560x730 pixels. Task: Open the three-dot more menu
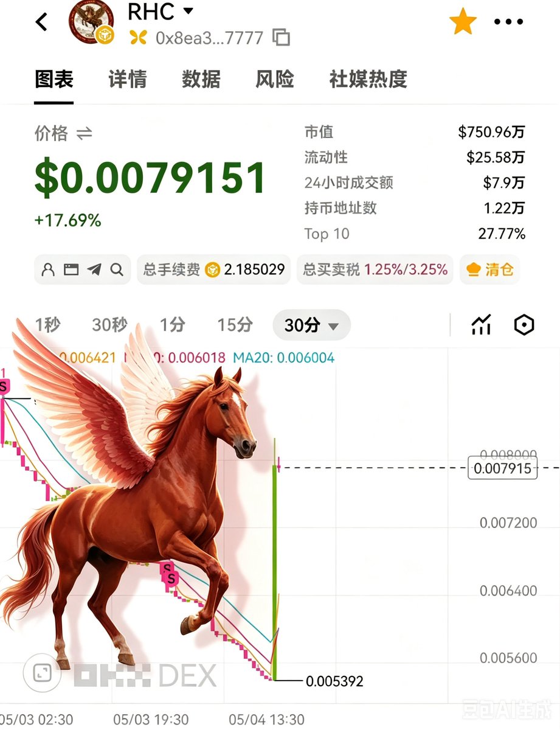coord(508,22)
